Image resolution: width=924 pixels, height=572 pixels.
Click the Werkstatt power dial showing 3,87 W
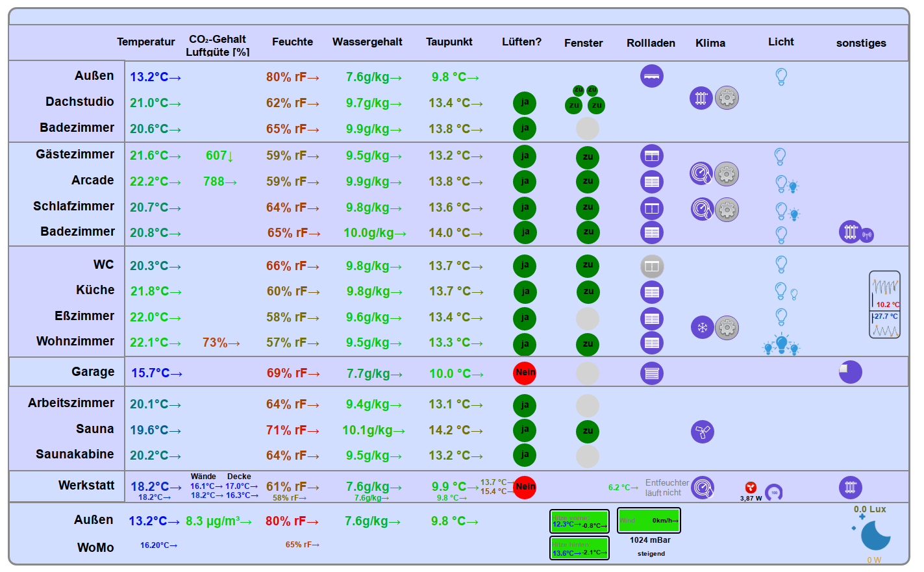[773, 493]
